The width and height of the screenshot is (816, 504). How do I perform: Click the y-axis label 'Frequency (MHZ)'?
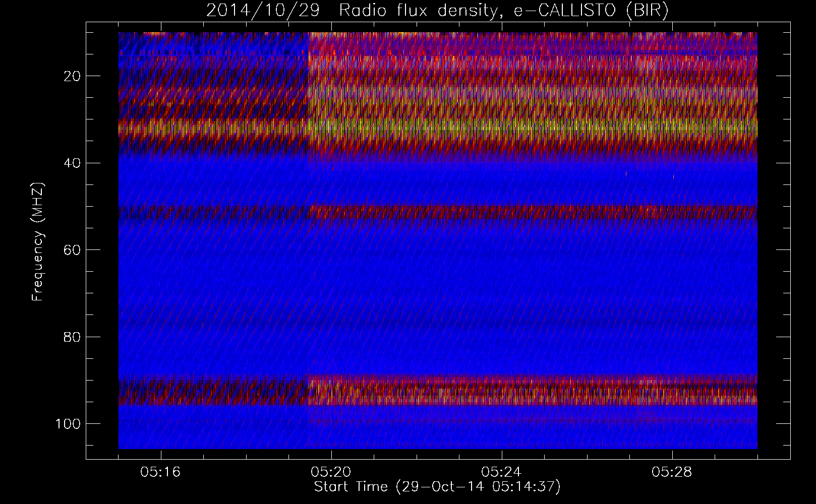coord(38,242)
